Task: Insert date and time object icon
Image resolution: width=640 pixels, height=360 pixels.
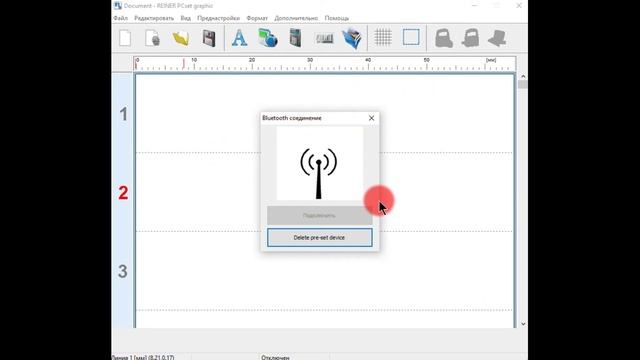Action: (268, 38)
